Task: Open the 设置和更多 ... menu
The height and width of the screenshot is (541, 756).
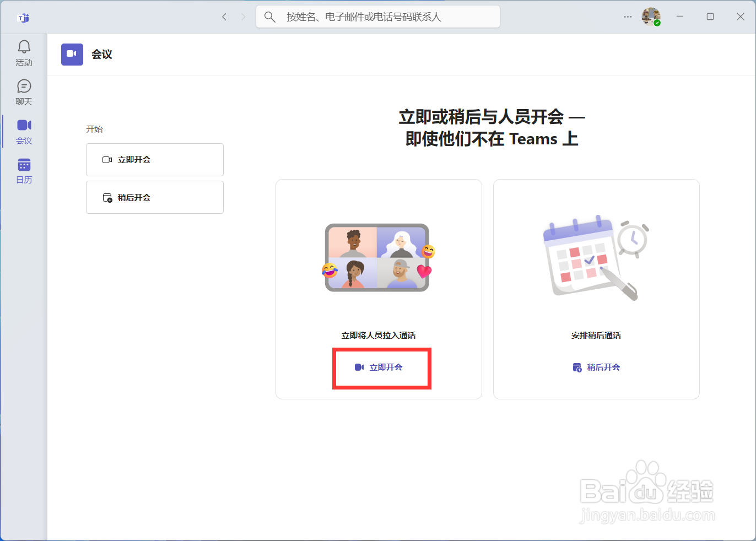Action: coord(628,17)
